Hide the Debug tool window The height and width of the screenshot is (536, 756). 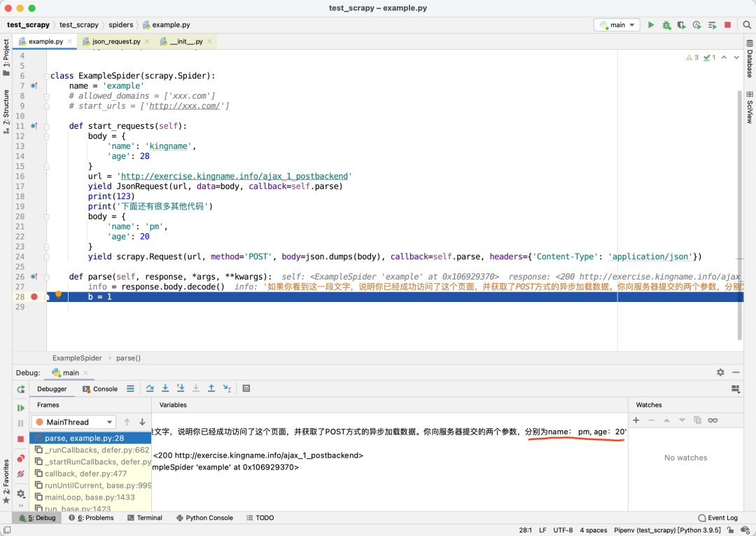click(x=736, y=373)
